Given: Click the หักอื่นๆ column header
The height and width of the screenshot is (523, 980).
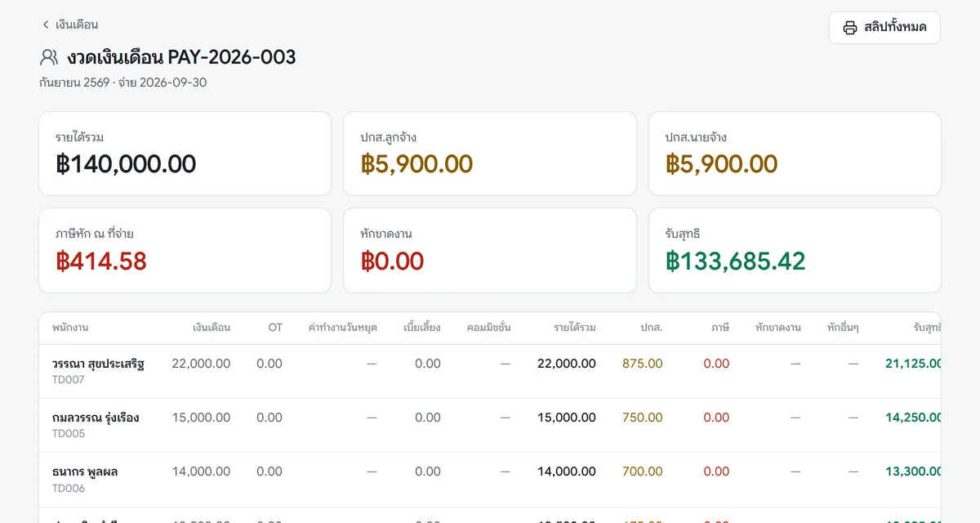Looking at the screenshot, I should point(843,328).
